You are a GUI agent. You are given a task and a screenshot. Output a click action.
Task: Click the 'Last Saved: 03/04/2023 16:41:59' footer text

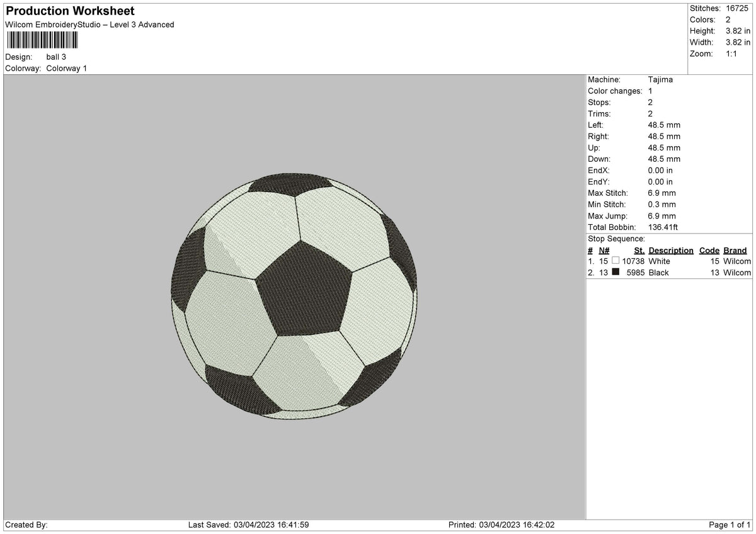click(x=248, y=525)
